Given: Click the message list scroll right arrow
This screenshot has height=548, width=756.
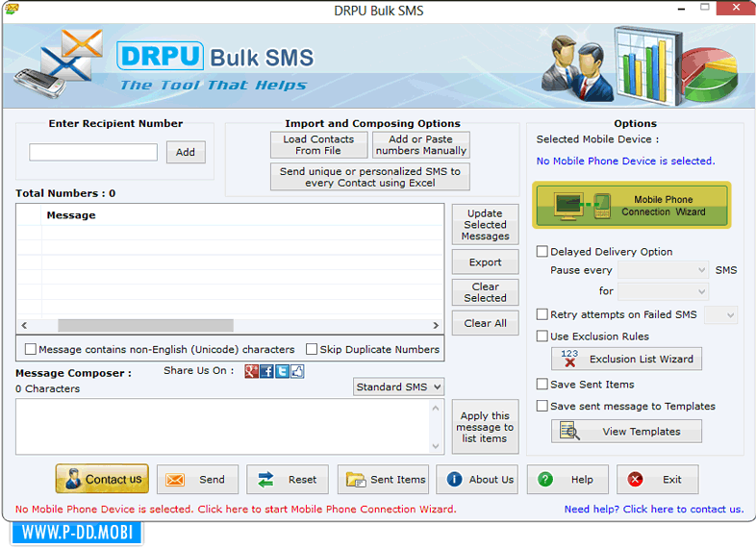Looking at the screenshot, I should [436, 325].
